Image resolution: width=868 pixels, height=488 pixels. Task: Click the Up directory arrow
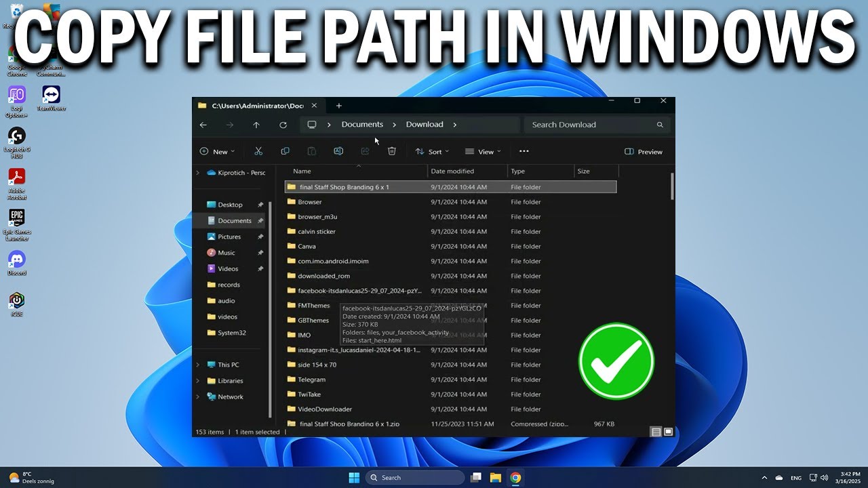coord(256,125)
